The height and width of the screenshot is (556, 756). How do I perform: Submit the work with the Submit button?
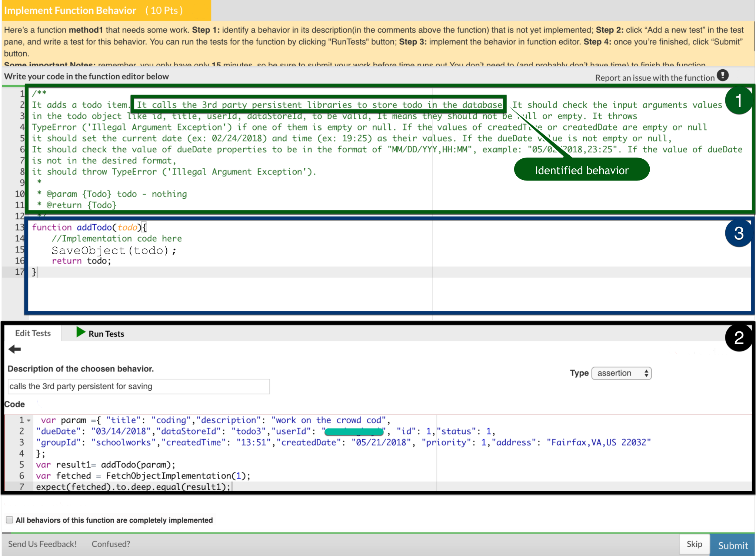(x=733, y=545)
